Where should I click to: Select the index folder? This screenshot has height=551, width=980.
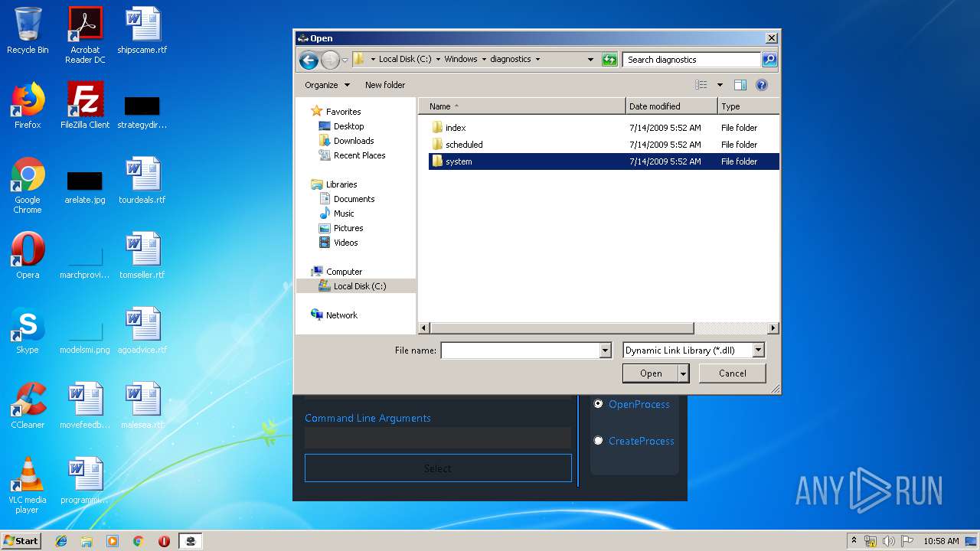pos(603,128)
